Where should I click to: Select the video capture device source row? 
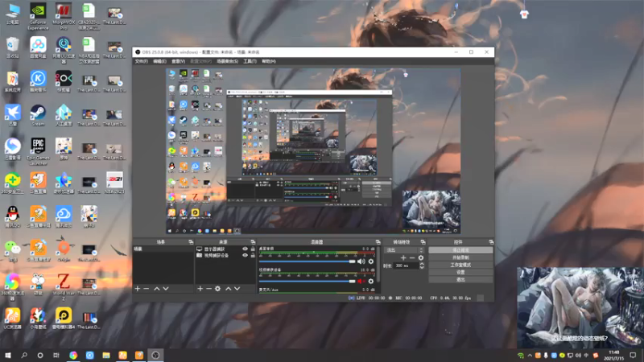pyautogui.click(x=225, y=255)
